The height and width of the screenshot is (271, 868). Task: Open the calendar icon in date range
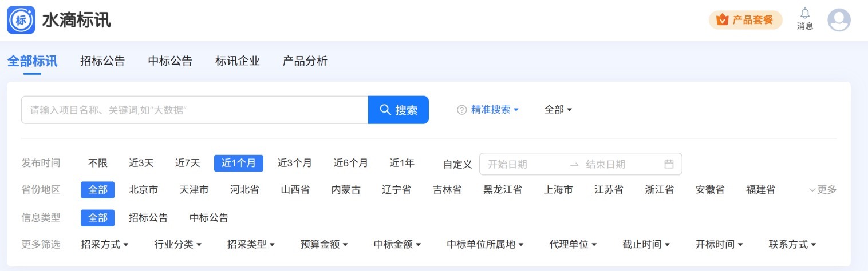[669, 164]
